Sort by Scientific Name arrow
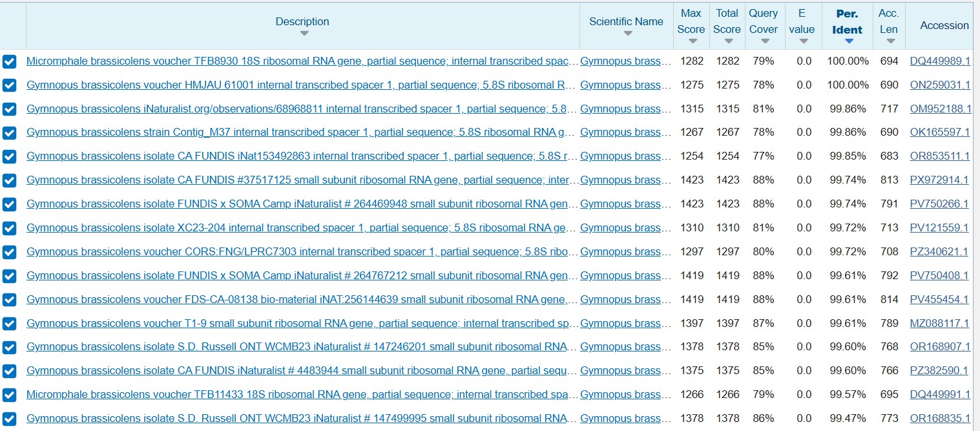The height and width of the screenshot is (431, 980). coord(627,34)
